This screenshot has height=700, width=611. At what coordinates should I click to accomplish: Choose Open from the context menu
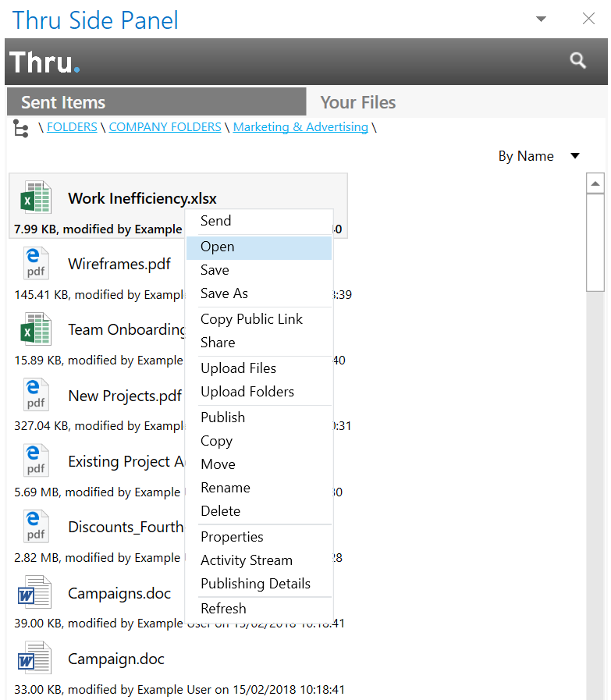259,247
